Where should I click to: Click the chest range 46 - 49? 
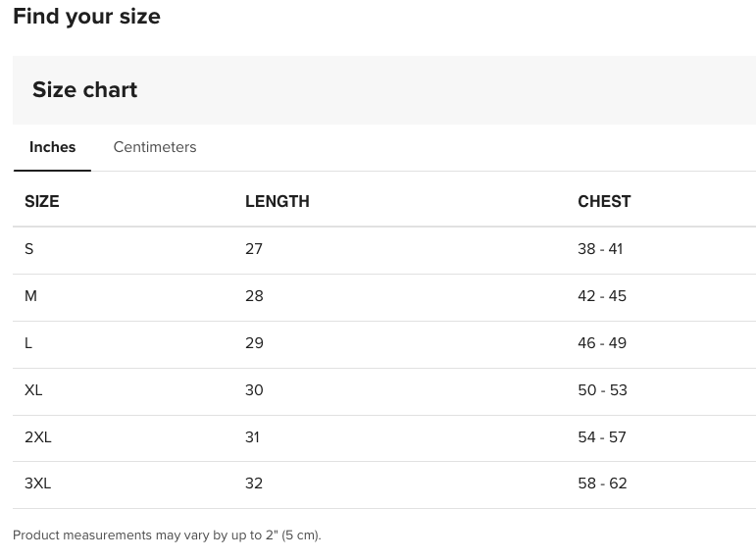(x=602, y=343)
